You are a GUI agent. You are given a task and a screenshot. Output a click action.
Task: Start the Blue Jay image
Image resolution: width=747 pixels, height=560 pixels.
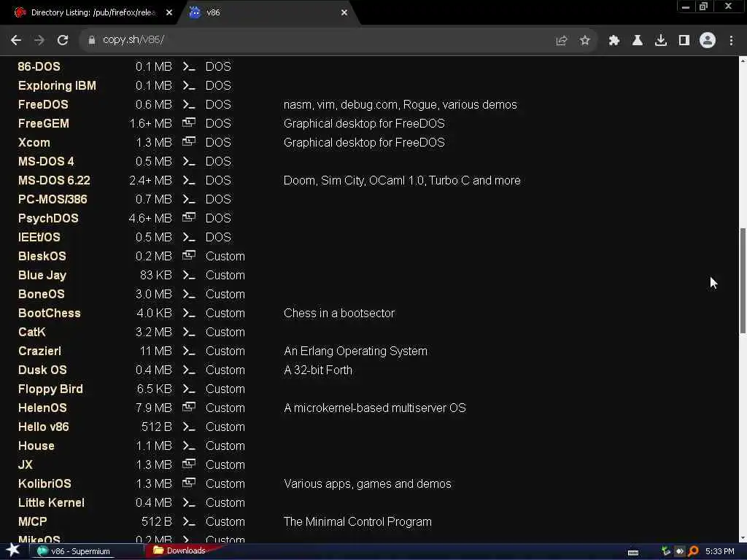coord(42,275)
